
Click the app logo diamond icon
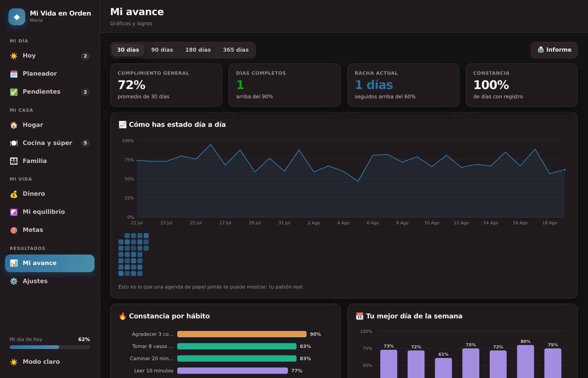(17, 17)
